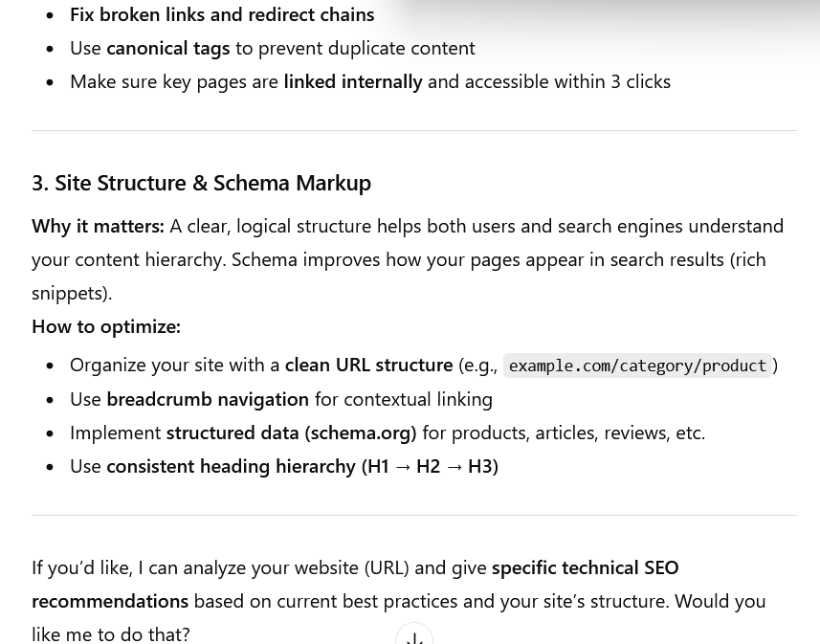Click the bold "specific technical SEO" phrase
The image size is (820, 644).
[585, 567]
